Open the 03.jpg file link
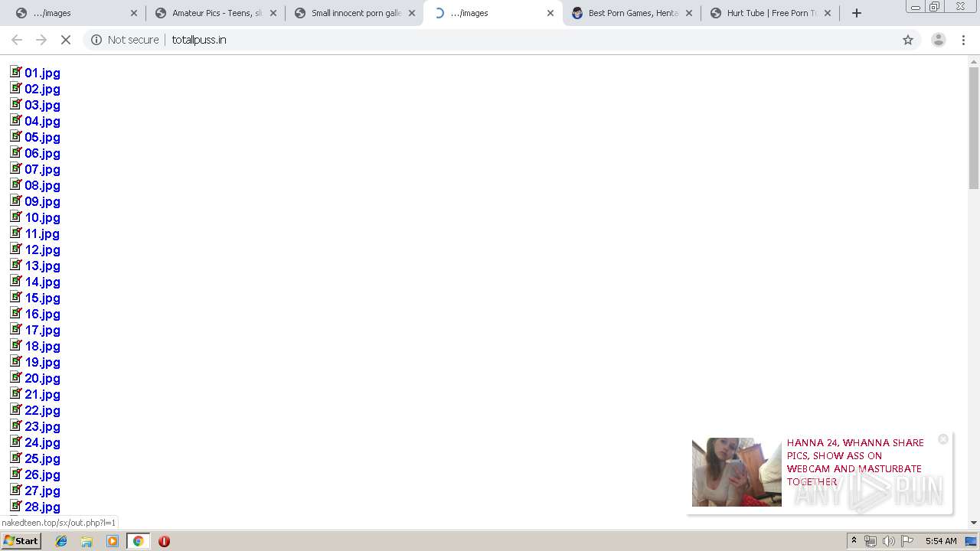The height and width of the screenshot is (551, 980). (42, 106)
